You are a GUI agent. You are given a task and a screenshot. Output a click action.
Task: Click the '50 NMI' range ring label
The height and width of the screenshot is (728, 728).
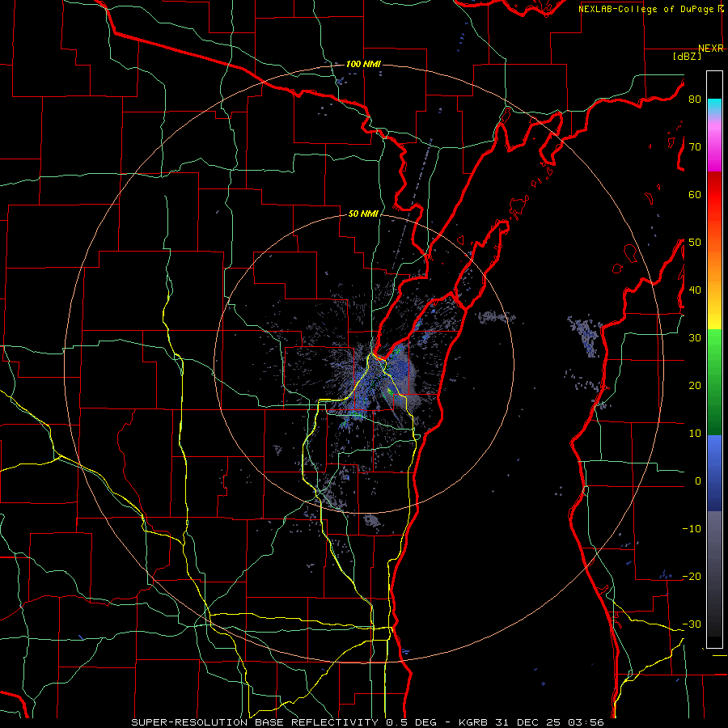(363, 214)
